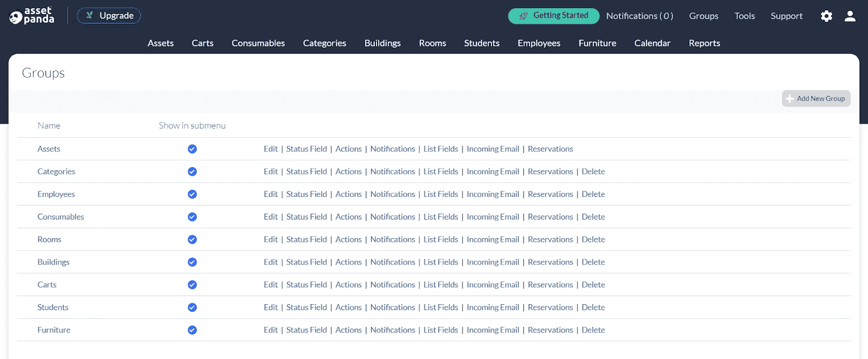Open Incoming Email for Categories group

(493, 172)
